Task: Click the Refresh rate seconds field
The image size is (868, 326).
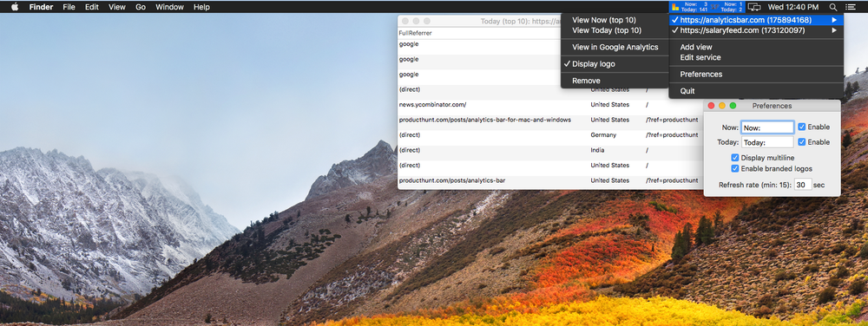Action: tap(803, 185)
